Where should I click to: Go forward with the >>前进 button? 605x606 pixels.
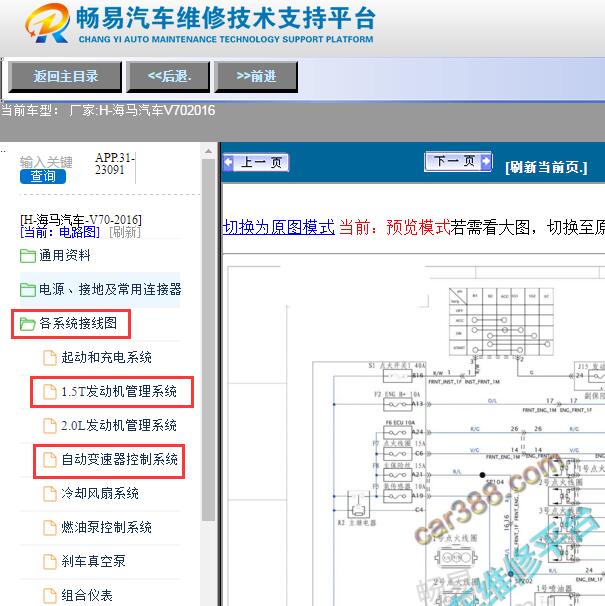(256, 77)
